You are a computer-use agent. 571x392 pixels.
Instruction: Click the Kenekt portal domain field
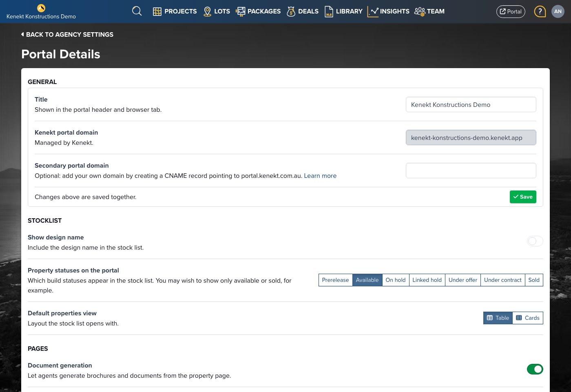click(471, 137)
